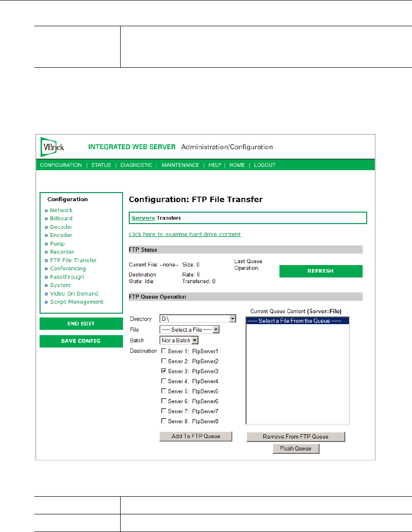Click LOGOUT in the top bar

point(265,165)
